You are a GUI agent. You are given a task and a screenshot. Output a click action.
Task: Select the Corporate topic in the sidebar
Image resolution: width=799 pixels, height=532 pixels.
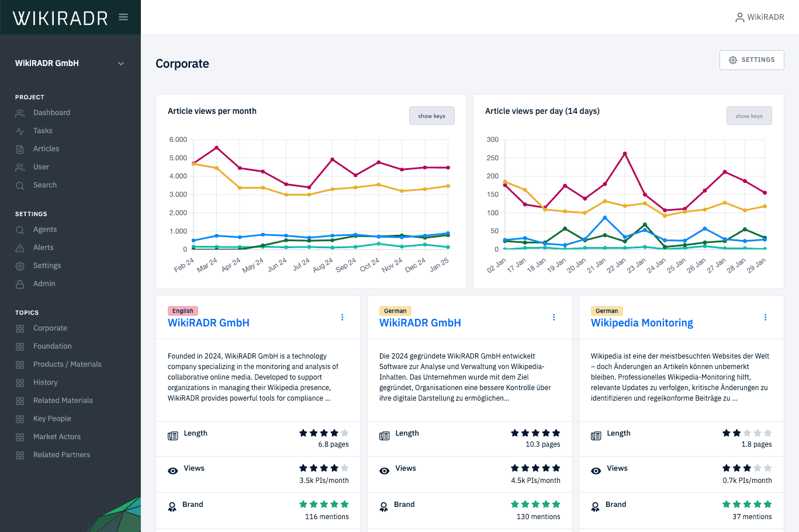pyautogui.click(x=50, y=328)
